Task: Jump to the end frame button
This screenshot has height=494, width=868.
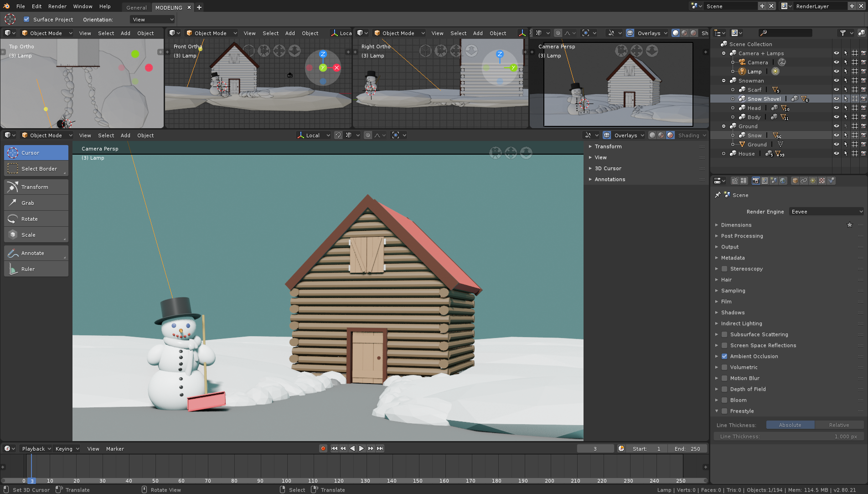Action: (380, 448)
